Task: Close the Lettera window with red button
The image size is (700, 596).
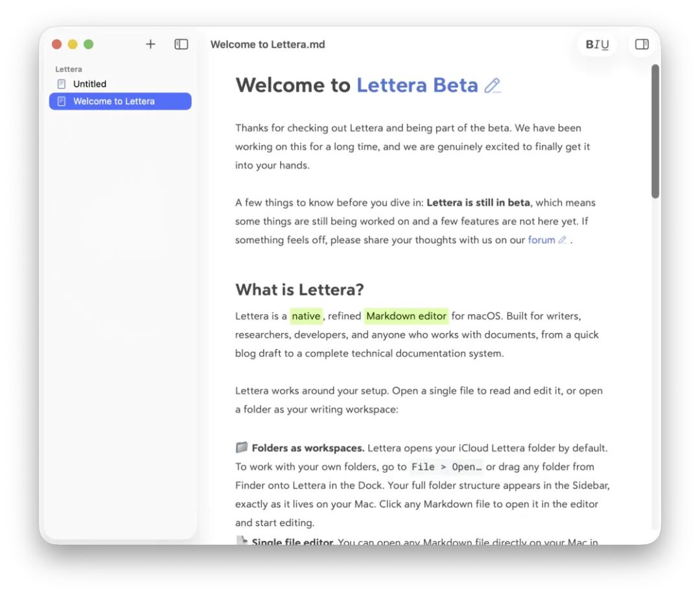Action: [56, 44]
